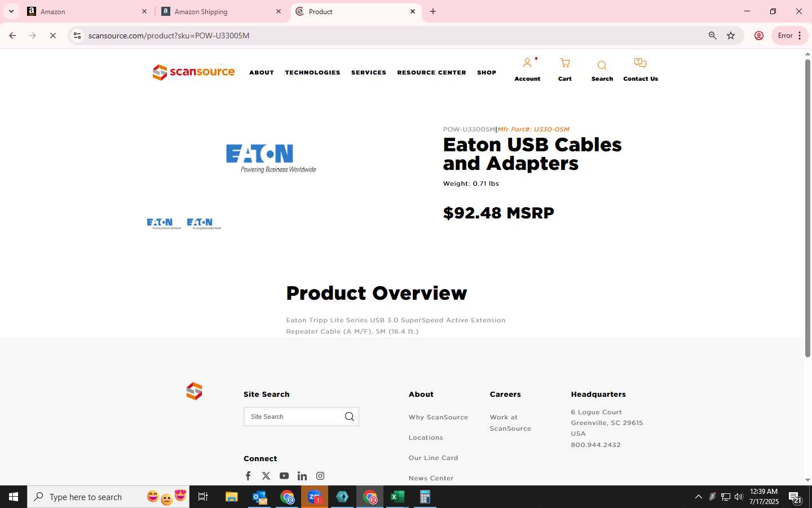
Task: Open News Center footer link
Action: pyautogui.click(x=431, y=478)
